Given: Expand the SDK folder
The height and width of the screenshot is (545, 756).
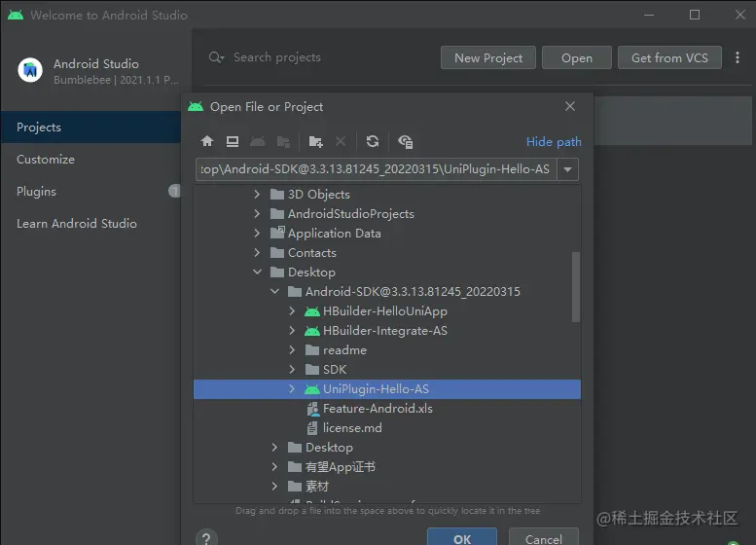Looking at the screenshot, I should [x=292, y=370].
